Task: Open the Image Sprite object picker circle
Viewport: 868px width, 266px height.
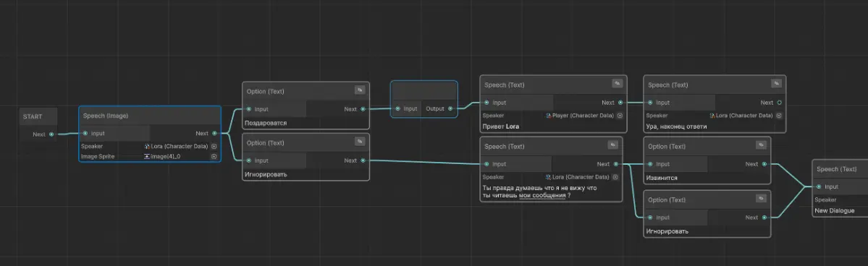Action: [214, 157]
